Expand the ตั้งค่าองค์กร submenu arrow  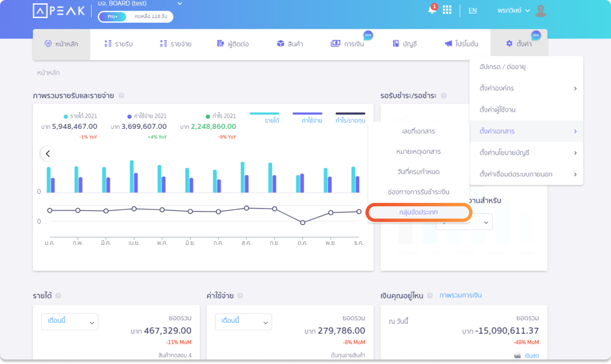pos(575,88)
